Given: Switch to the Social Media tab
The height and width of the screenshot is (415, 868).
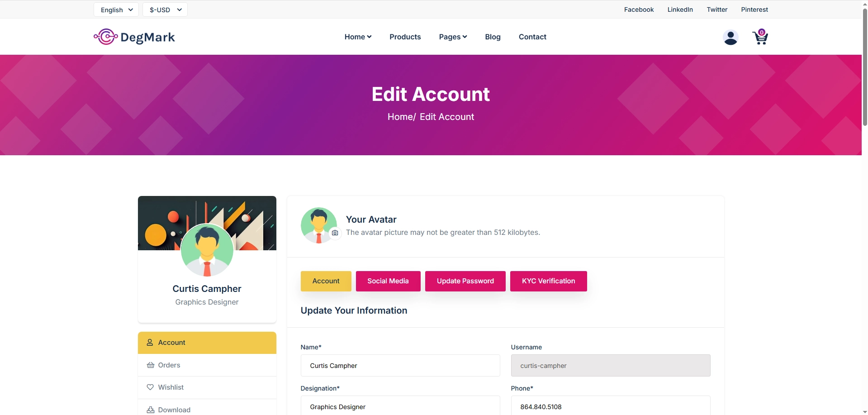Looking at the screenshot, I should pos(388,281).
